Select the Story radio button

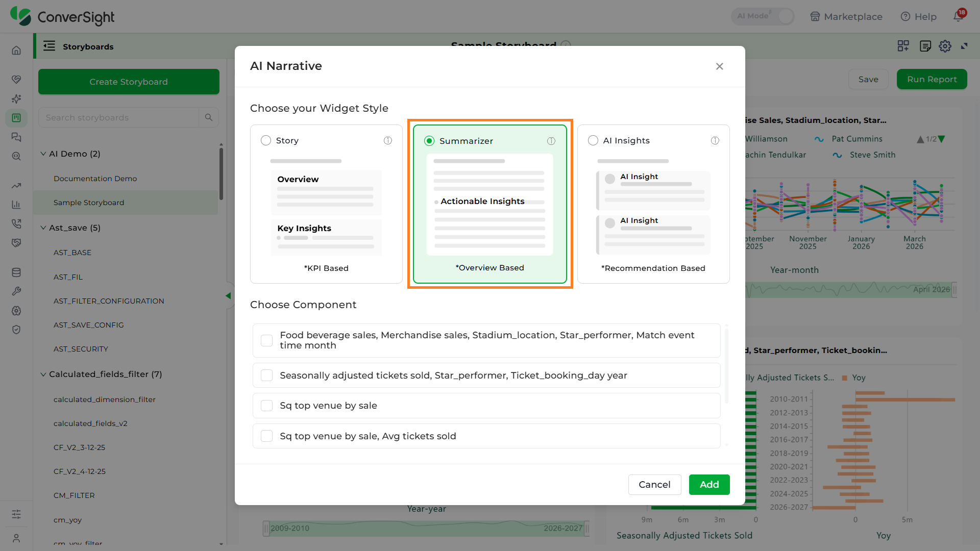(266, 140)
